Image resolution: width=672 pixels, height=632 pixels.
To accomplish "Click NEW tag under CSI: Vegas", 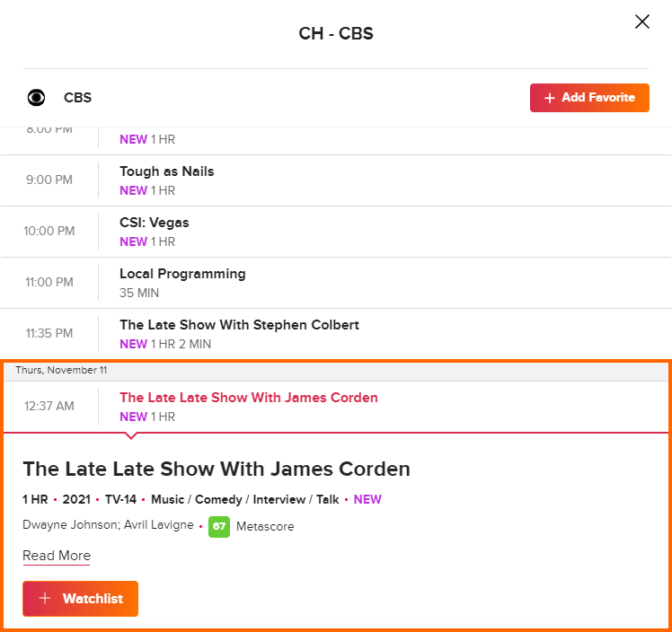I will 133,241.
